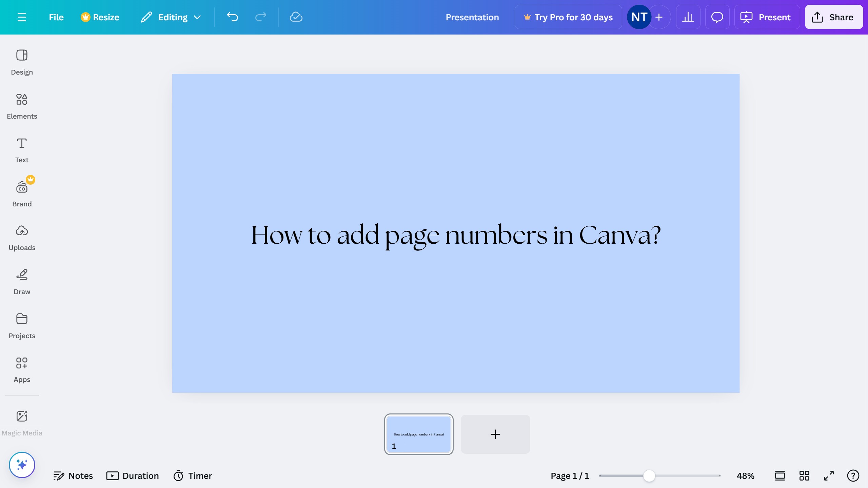
Task: Select the Text tool in the sidebar
Action: tap(22, 149)
